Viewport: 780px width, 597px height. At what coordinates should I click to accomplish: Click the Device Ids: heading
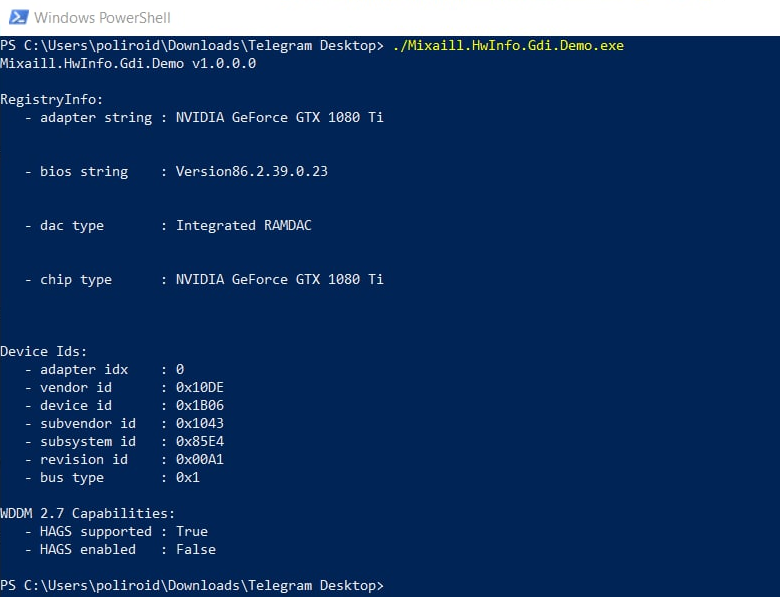[44, 351]
